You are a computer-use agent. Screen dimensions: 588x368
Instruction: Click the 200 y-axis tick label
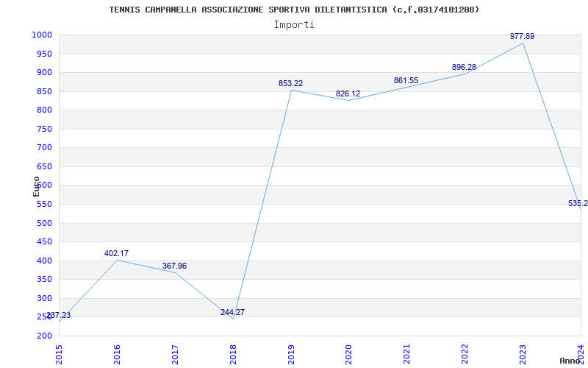pyautogui.click(x=44, y=336)
